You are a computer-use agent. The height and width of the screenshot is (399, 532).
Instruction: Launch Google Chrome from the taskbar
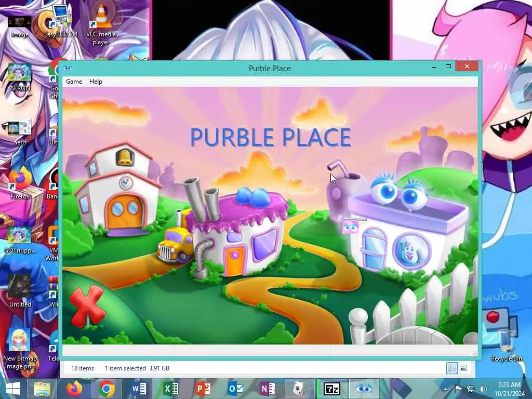click(x=106, y=389)
